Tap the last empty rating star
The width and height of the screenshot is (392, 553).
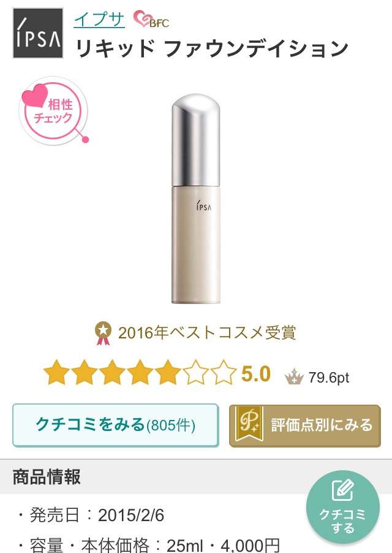tap(224, 372)
